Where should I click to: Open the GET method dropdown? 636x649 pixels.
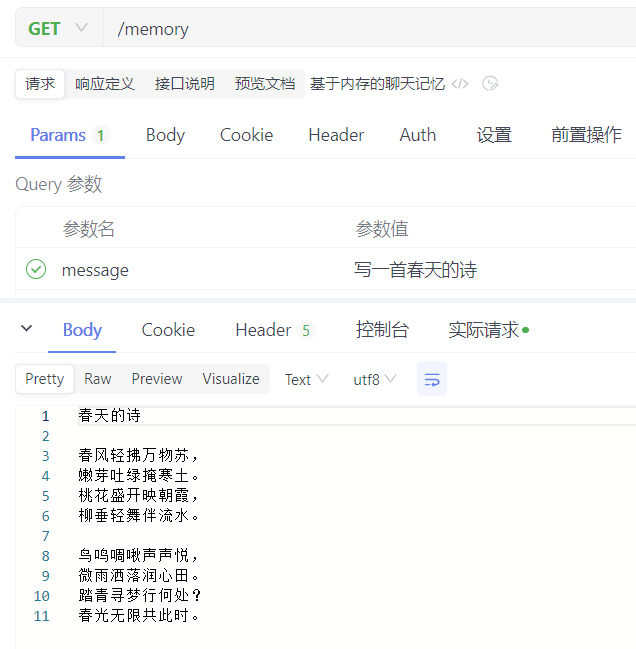coord(58,29)
